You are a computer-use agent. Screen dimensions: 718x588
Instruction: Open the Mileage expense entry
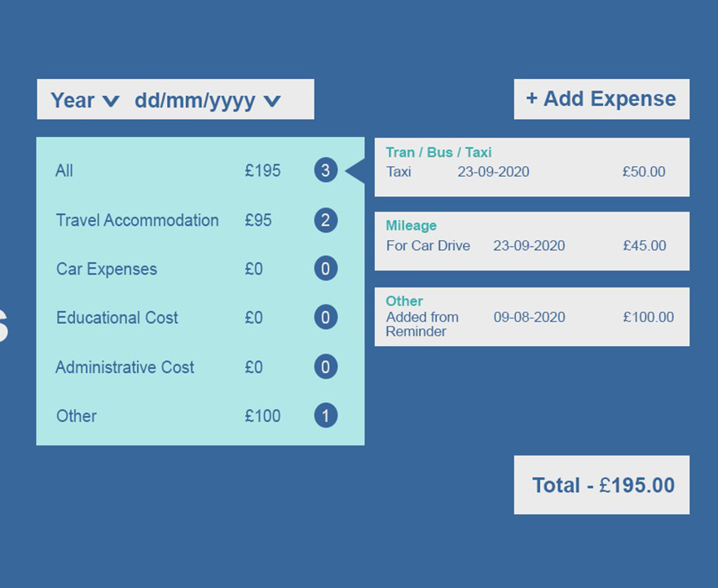(531, 241)
